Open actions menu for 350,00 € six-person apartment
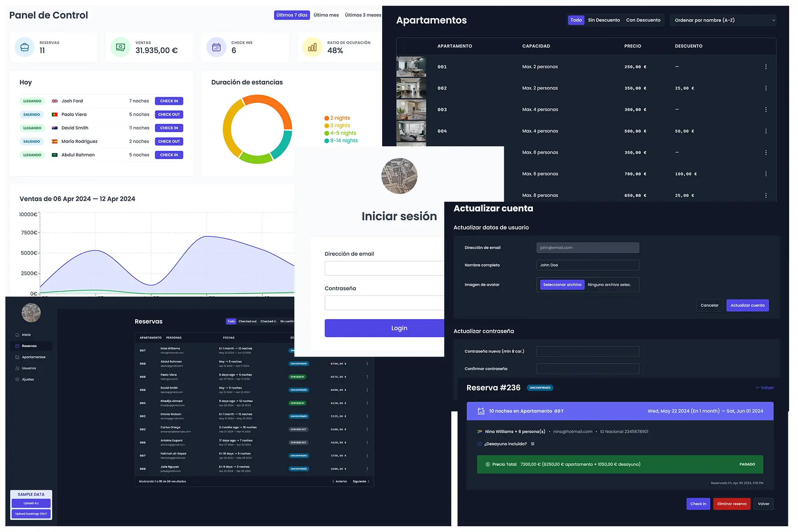Screen dimensions: 798x532 click(x=766, y=153)
